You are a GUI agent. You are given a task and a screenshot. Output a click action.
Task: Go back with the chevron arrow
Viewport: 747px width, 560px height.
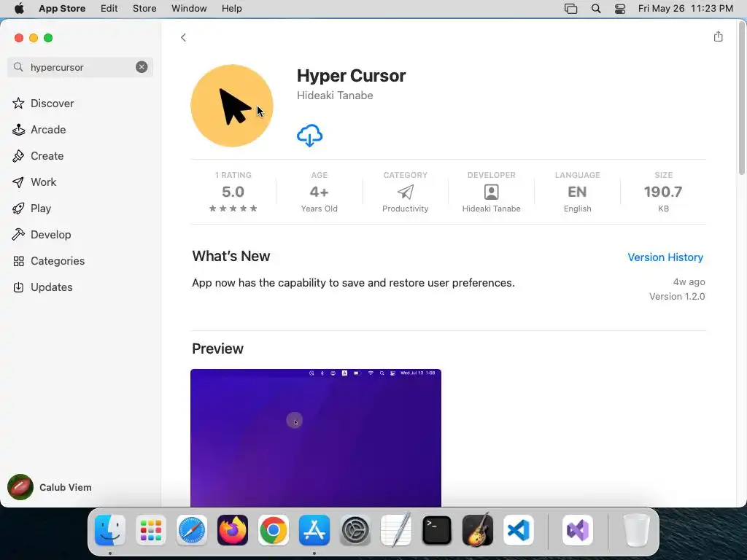183,38
